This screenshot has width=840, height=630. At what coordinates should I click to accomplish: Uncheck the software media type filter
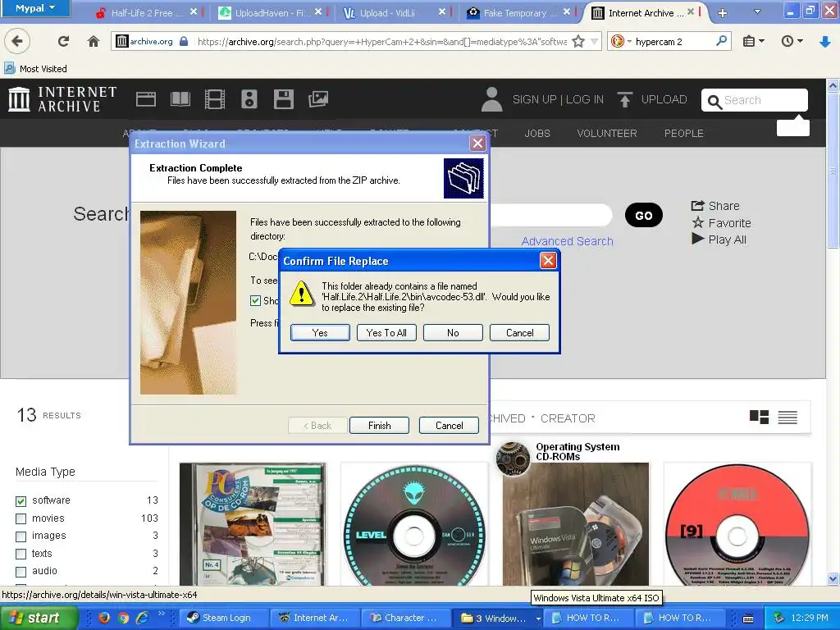tap(21, 501)
